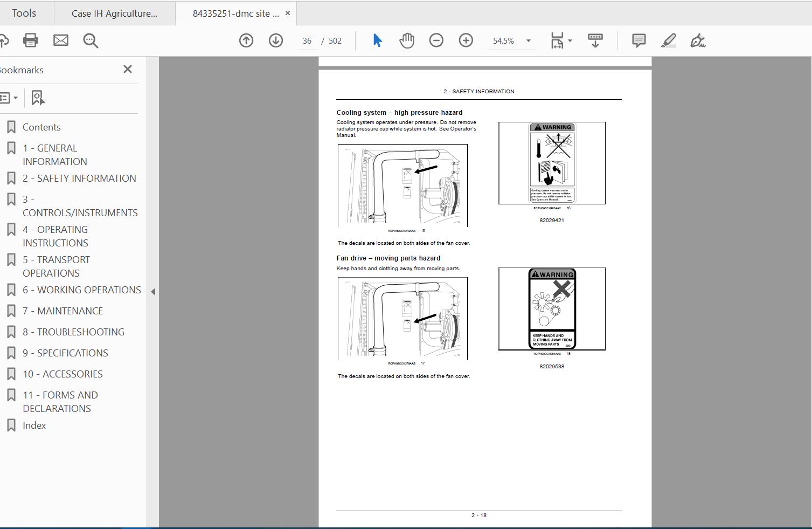Go to 6 - WORKING OPERATIONS bookmark
The height and width of the screenshot is (529, 812).
coord(82,290)
